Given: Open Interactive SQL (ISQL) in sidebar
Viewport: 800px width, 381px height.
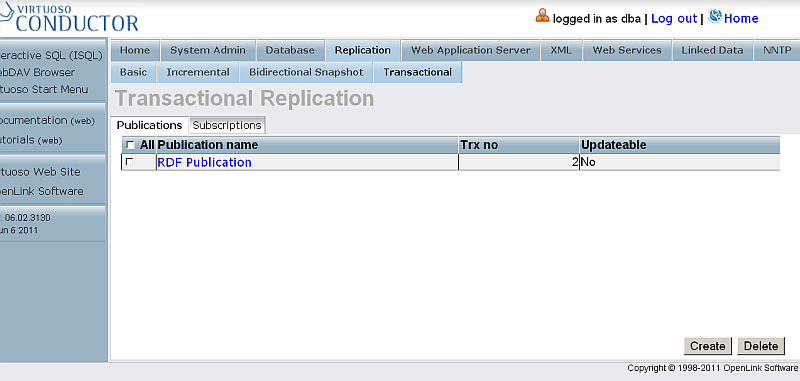Looking at the screenshot, I should 51,55.
